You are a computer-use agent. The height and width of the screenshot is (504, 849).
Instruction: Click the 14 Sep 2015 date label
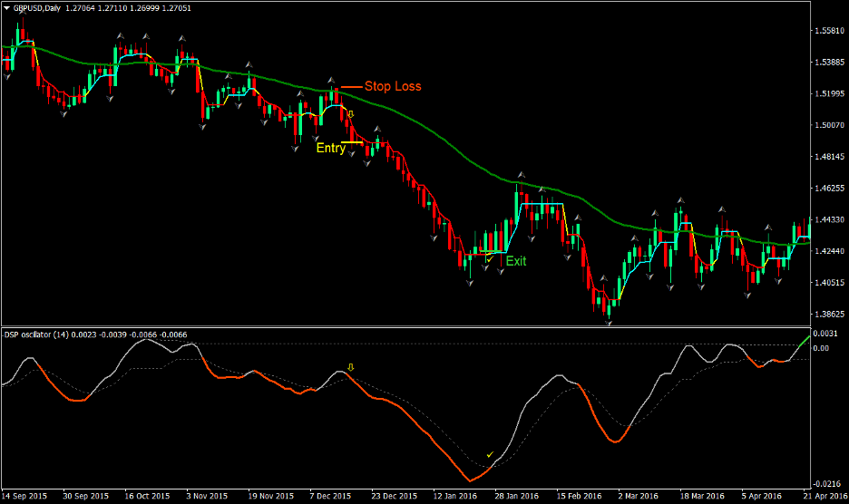[x=24, y=496]
